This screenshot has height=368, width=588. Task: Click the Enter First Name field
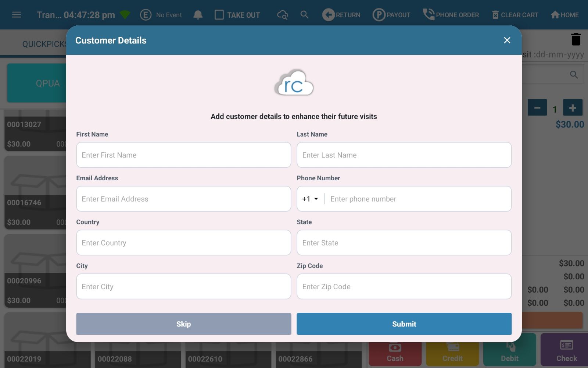pyautogui.click(x=183, y=155)
